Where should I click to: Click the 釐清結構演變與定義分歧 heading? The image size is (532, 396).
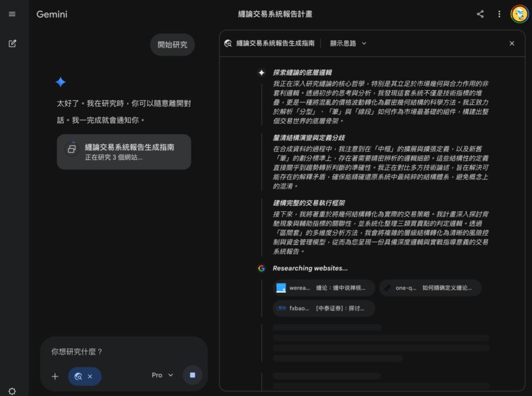click(309, 138)
